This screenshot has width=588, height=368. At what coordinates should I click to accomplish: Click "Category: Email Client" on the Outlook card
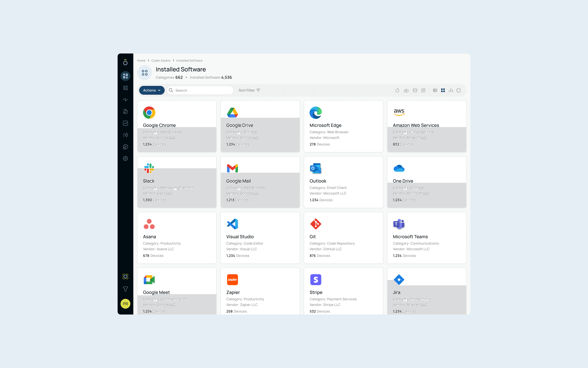click(x=328, y=188)
